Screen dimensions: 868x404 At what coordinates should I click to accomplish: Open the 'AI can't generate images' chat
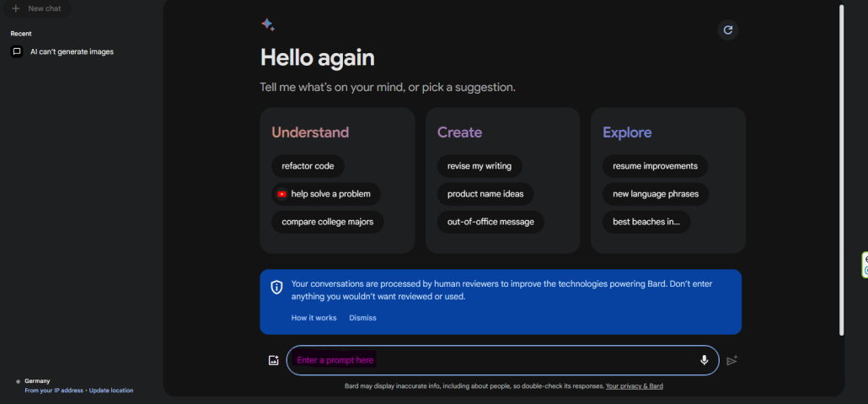pos(72,51)
